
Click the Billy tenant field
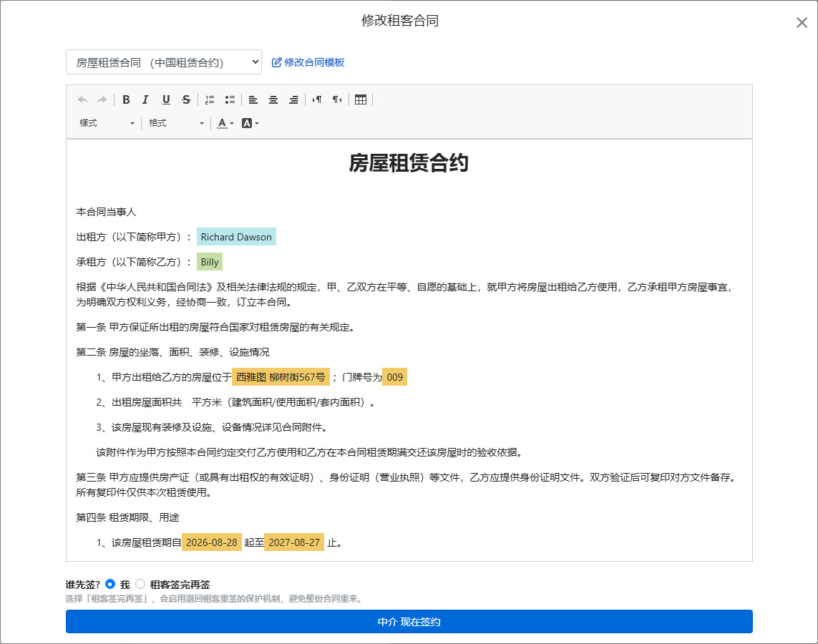[x=210, y=262]
